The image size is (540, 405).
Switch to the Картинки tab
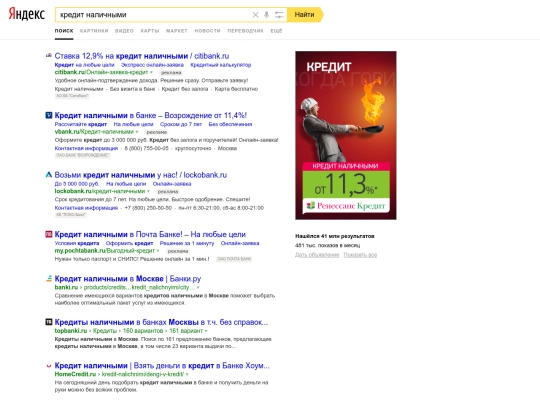[94, 31]
